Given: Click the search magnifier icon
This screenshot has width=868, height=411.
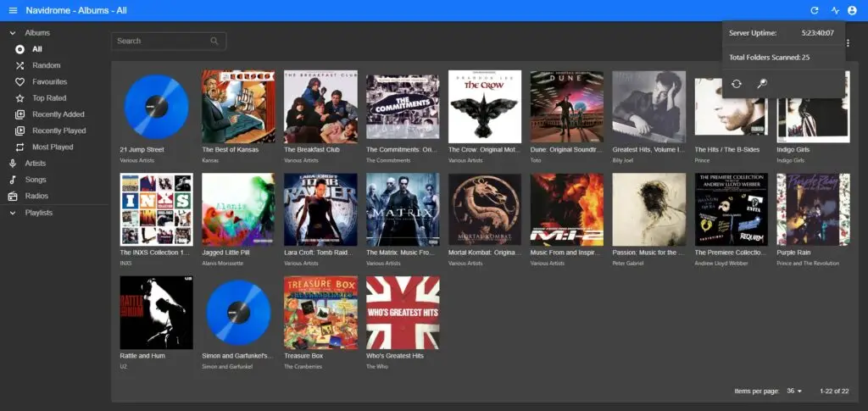Looking at the screenshot, I should click(215, 41).
